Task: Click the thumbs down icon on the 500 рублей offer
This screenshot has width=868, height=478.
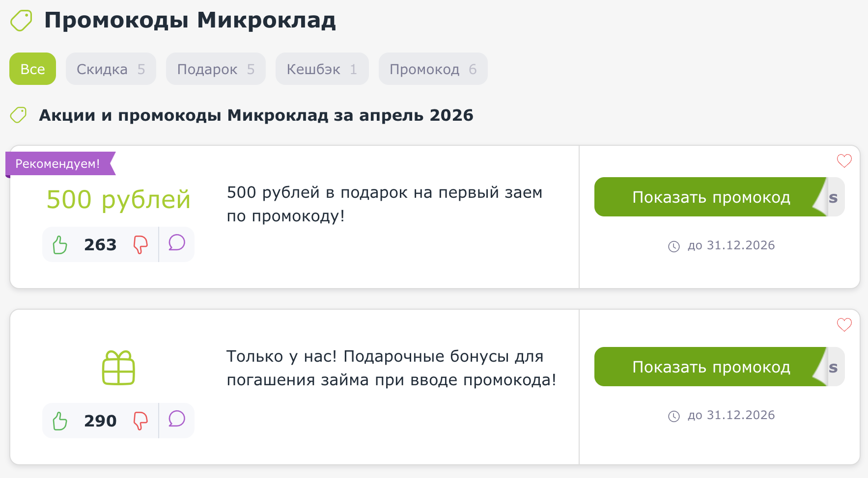Action: 140,244
